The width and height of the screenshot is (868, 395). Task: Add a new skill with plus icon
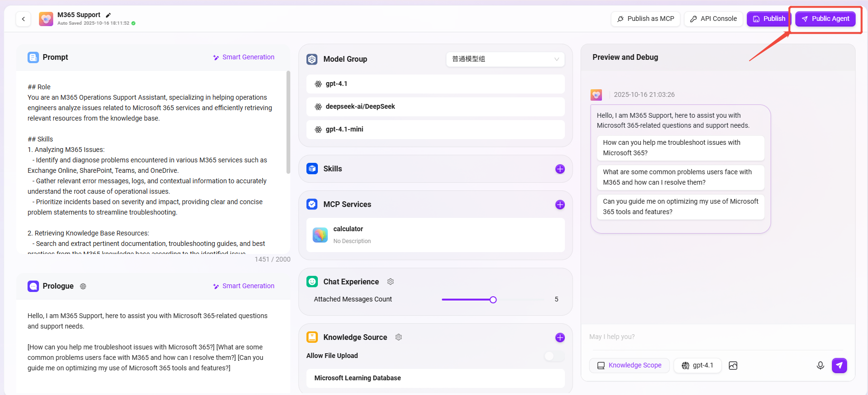(560, 169)
